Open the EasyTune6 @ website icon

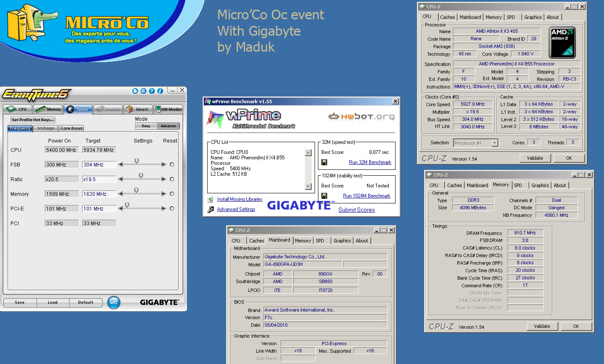coord(143,91)
